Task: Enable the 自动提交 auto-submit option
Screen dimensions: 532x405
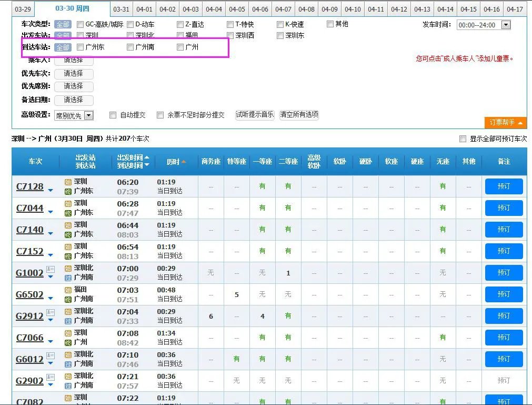Action: pos(113,115)
